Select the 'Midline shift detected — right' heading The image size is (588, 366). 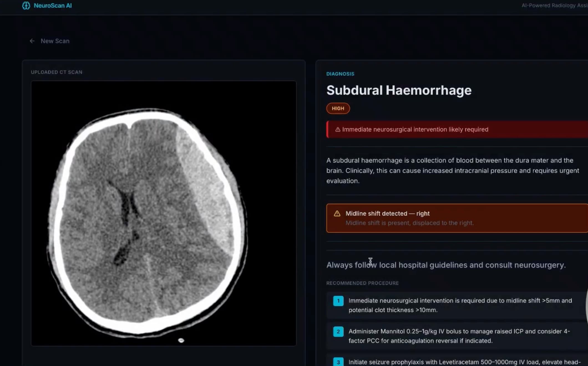pos(387,213)
